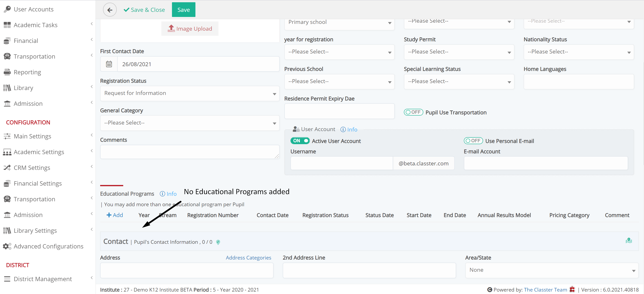Click the Main Settings sliders icon

coord(7,136)
